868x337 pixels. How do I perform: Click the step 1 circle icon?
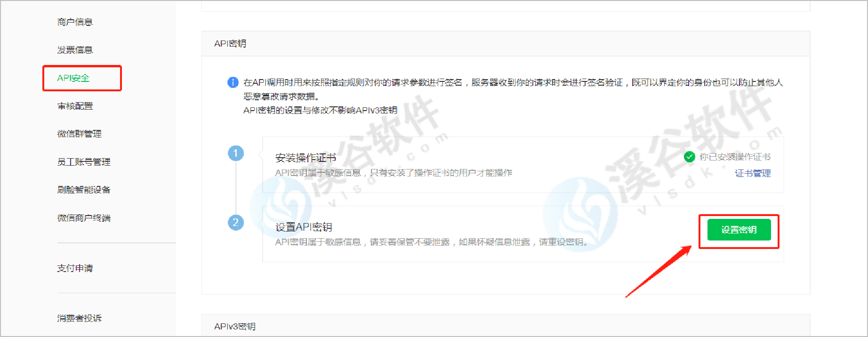click(236, 153)
